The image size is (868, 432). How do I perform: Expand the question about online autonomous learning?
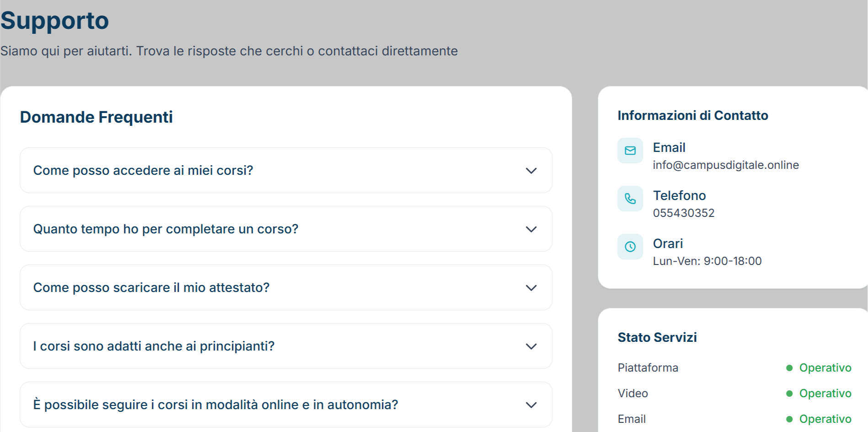286,405
